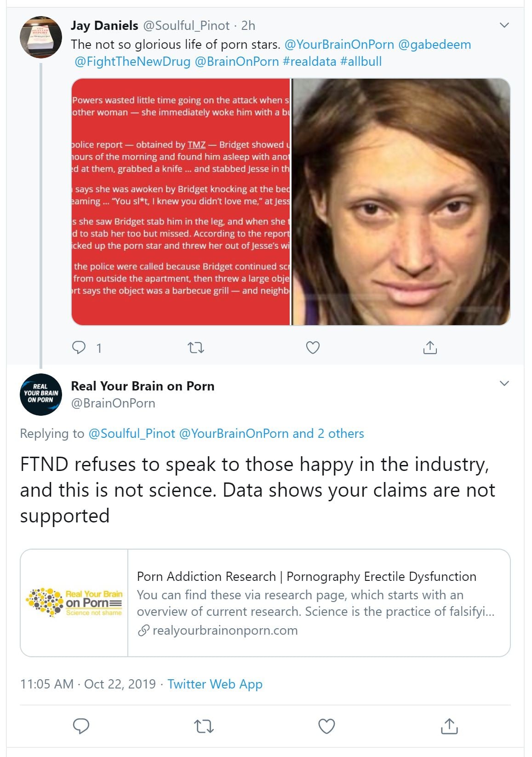The image size is (532, 757).
Task: Retweet Jay Daniels' tweet
Action: pos(196,348)
